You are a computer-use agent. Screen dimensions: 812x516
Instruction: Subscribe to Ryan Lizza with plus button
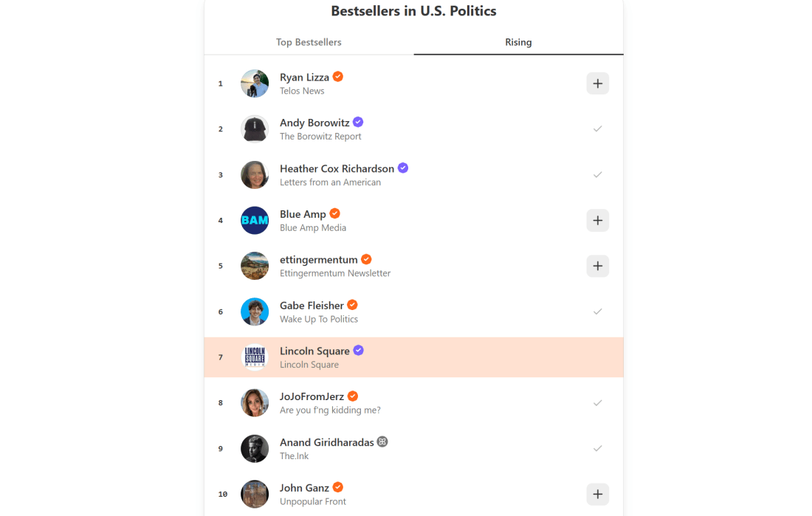click(x=597, y=83)
